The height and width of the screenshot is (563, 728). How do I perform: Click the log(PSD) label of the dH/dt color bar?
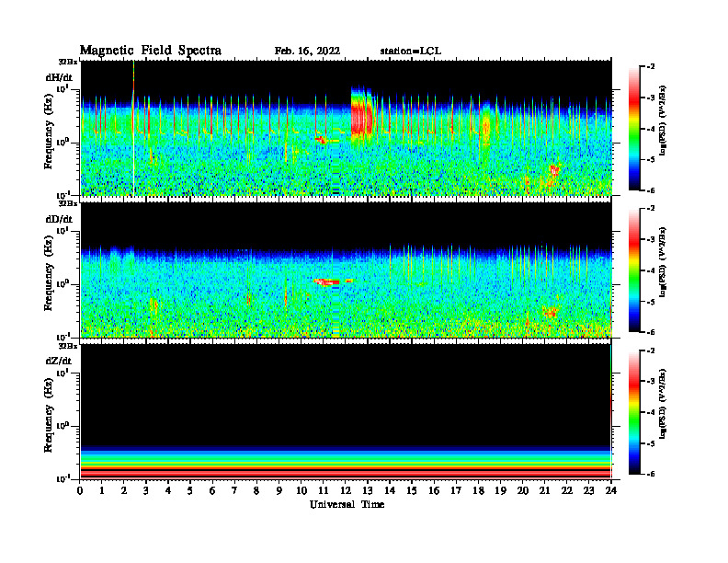coord(663,121)
